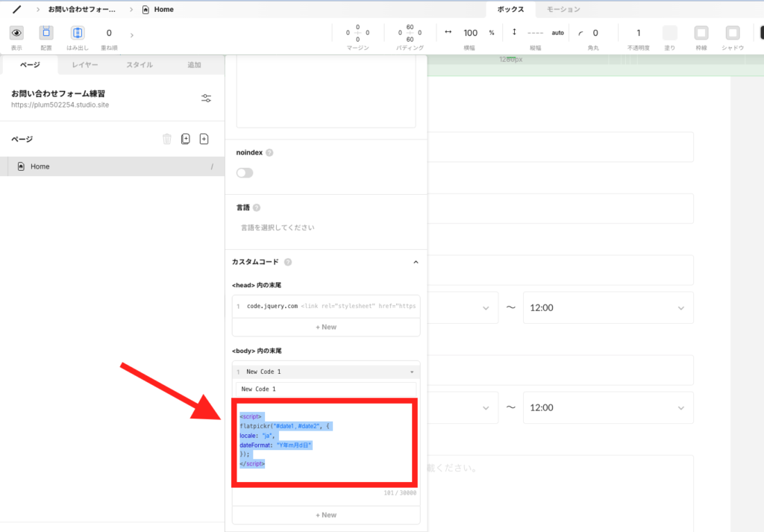This screenshot has width=764, height=532.
Task: Collapse the カスタムコード section
Action: (416, 262)
